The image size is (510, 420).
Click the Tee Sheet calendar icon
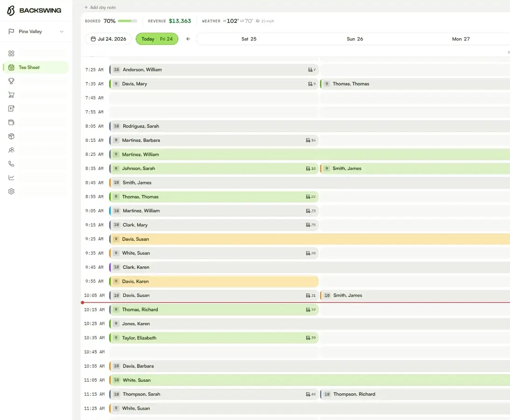click(11, 67)
